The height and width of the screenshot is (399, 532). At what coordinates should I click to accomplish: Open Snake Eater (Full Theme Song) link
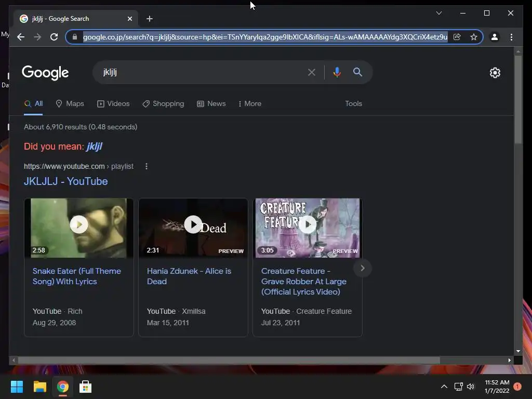point(77,276)
